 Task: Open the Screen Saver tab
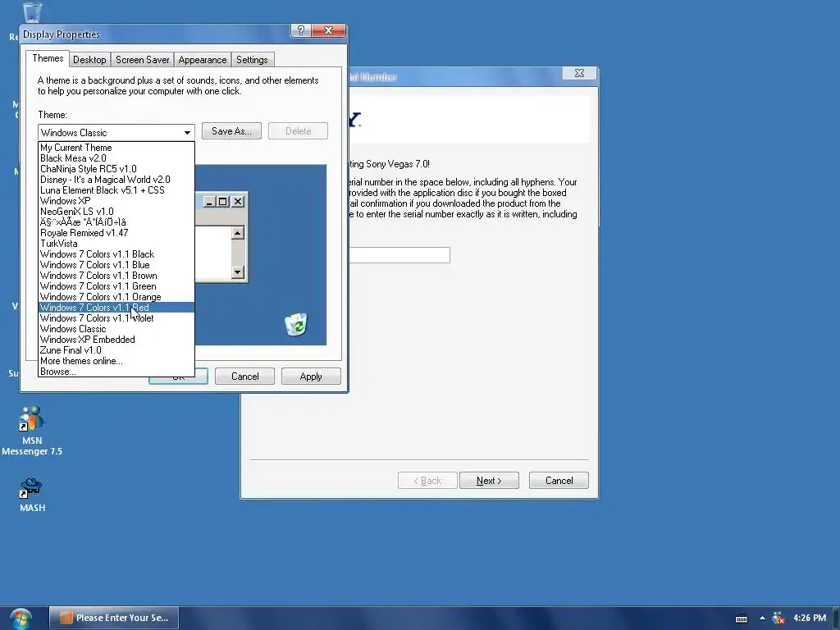[x=143, y=60]
